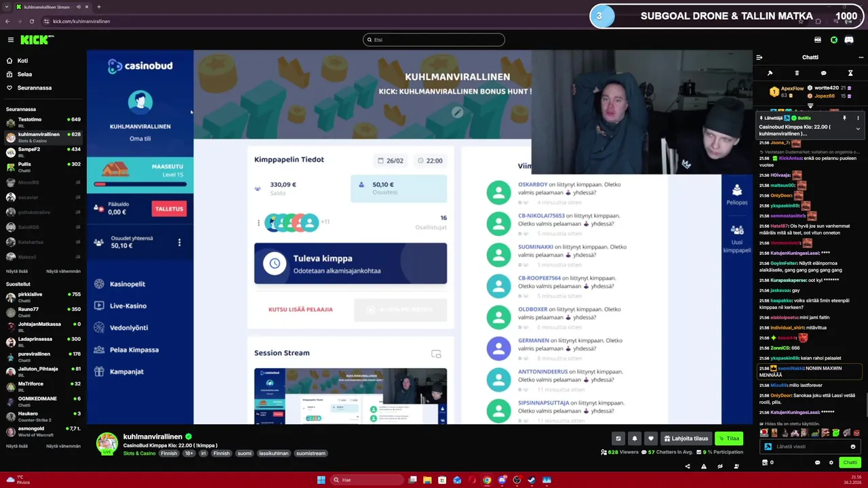The image size is (868, 488).
Task: Click the Kick logo
Action: click(x=34, y=40)
